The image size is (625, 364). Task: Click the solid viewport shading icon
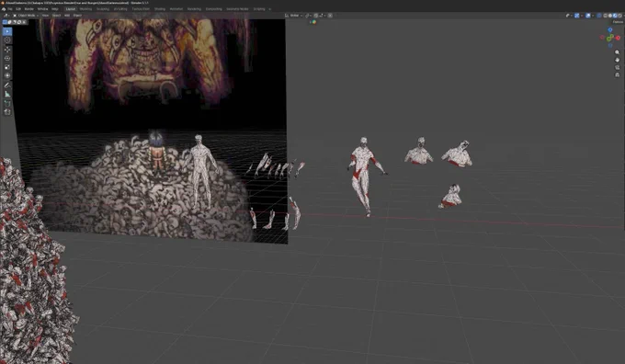click(610, 16)
